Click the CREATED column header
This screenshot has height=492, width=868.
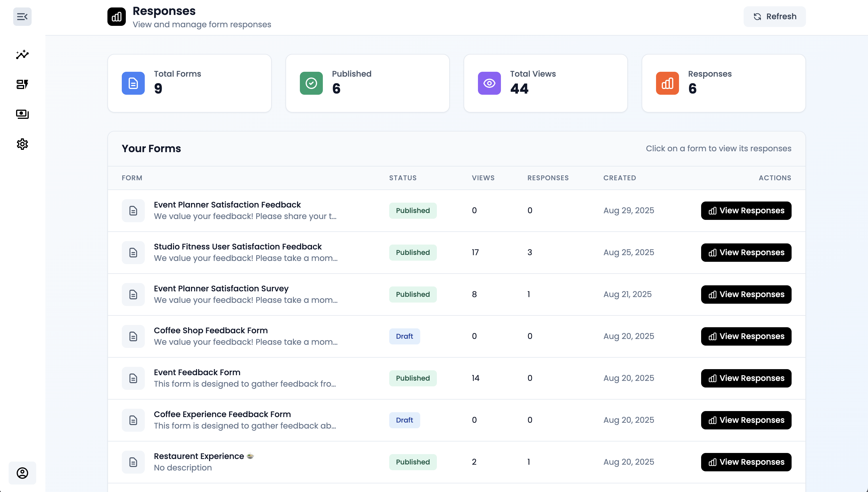coord(620,178)
